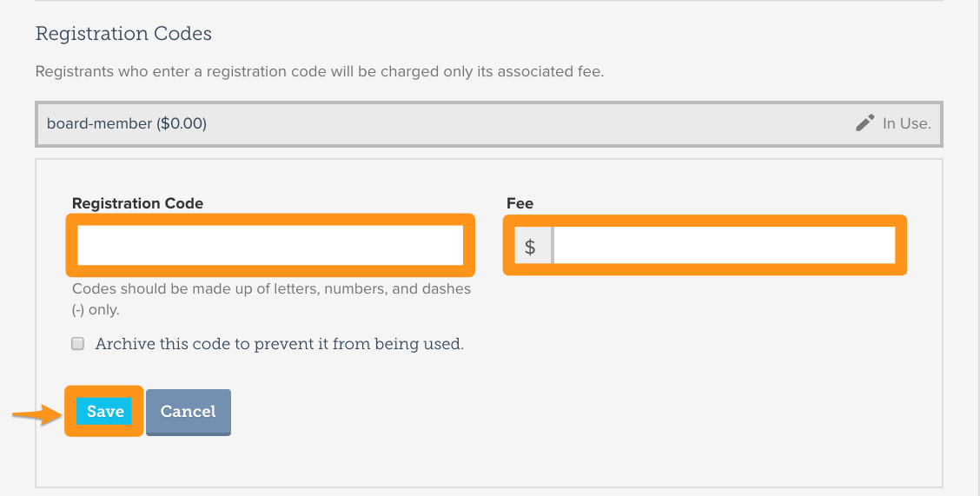Click the 'Archive this code to prevent' label

click(x=280, y=344)
